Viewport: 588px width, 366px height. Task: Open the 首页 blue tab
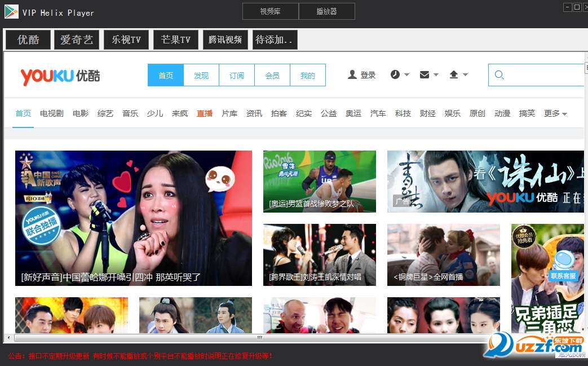click(166, 75)
